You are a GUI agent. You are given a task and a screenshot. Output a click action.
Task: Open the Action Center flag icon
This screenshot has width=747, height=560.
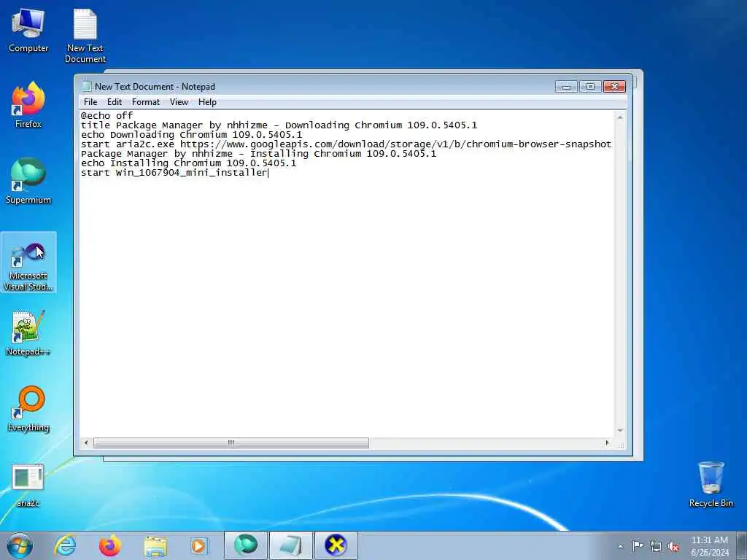638,546
